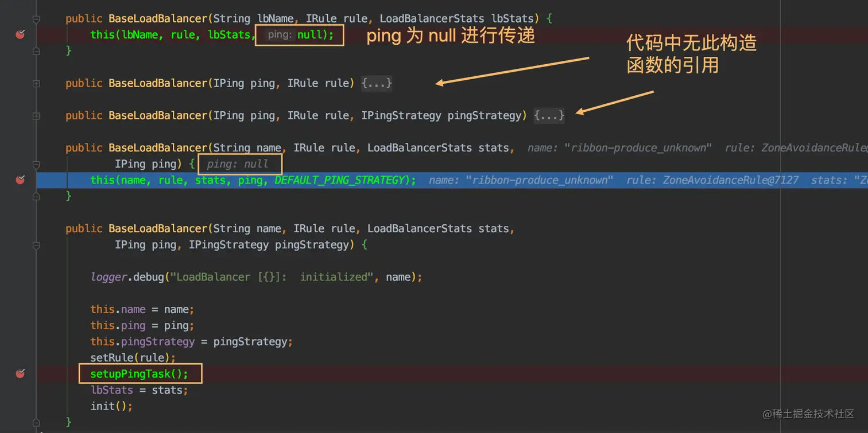Expand {...} placeholder after pingStrategy) constructor

(x=549, y=115)
